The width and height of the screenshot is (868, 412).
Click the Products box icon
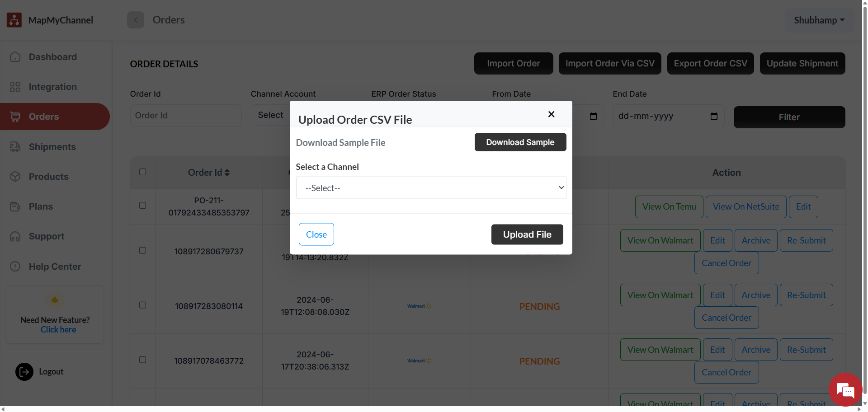[15, 177]
